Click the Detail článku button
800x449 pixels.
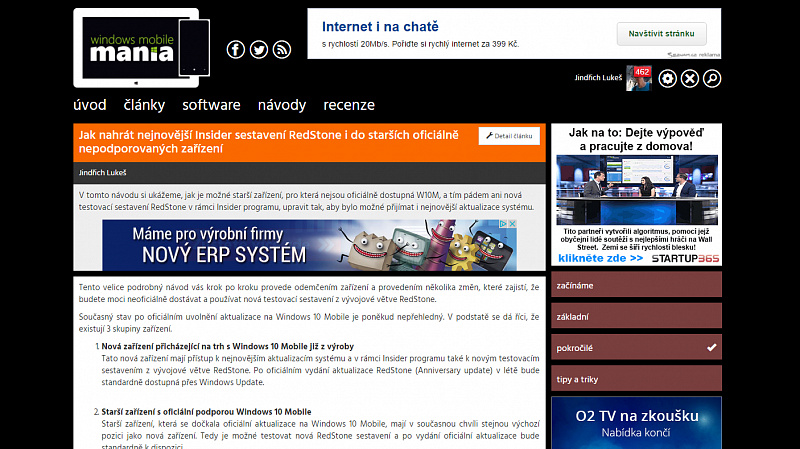[x=509, y=136]
